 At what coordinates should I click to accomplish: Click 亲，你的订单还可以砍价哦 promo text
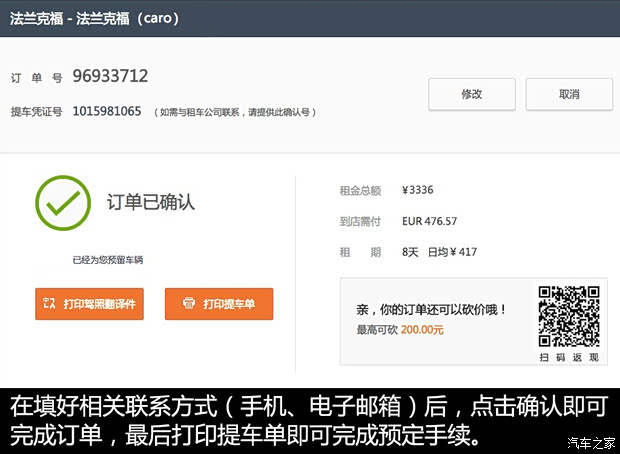[x=431, y=310]
